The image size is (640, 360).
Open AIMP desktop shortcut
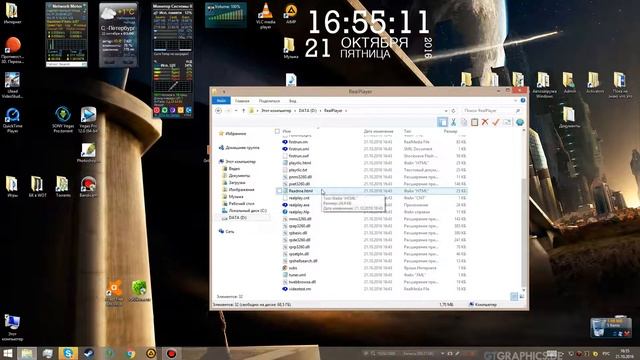(x=291, y=13)
